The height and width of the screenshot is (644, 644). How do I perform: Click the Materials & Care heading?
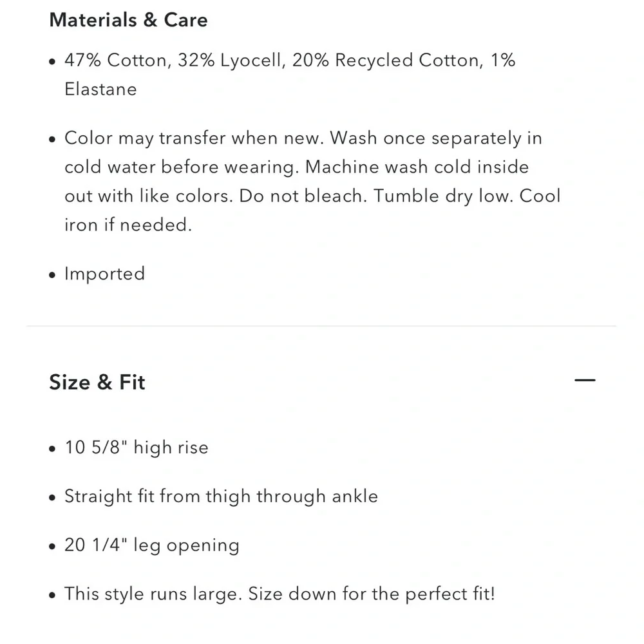pos(128,20)
